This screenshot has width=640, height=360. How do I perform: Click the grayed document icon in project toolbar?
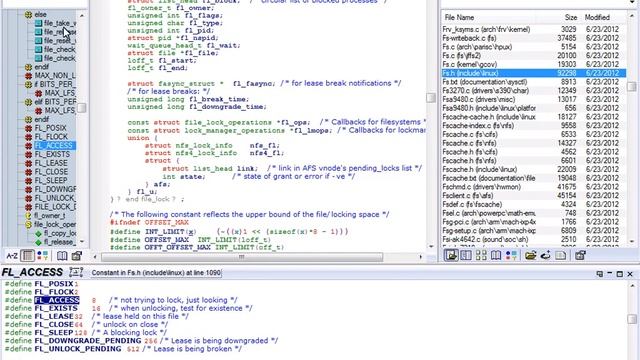click(561, 256)
